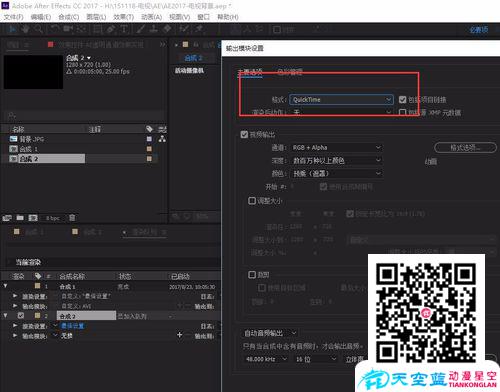This screenshot has width=500, height=392.
Task: Open the auto audio output dropdown
Action: (270, 333)
